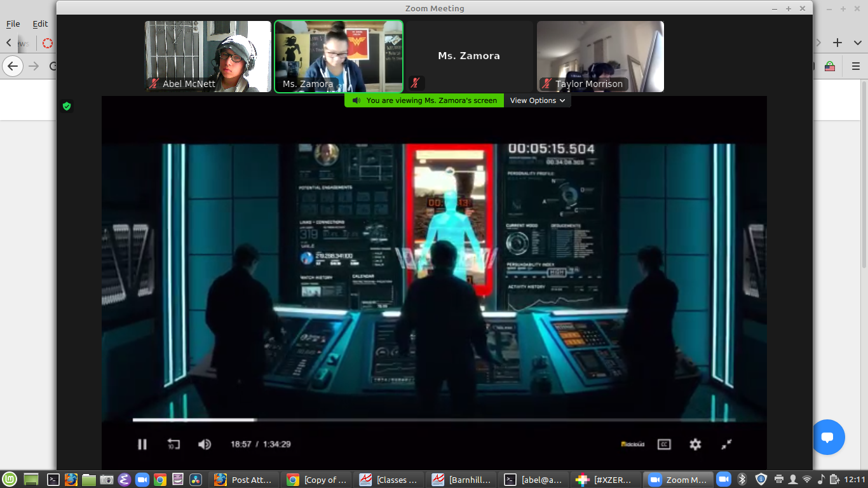Click the video volume speaker icon
This screenshot has width=868, height=488.
[x=205, y=444]
